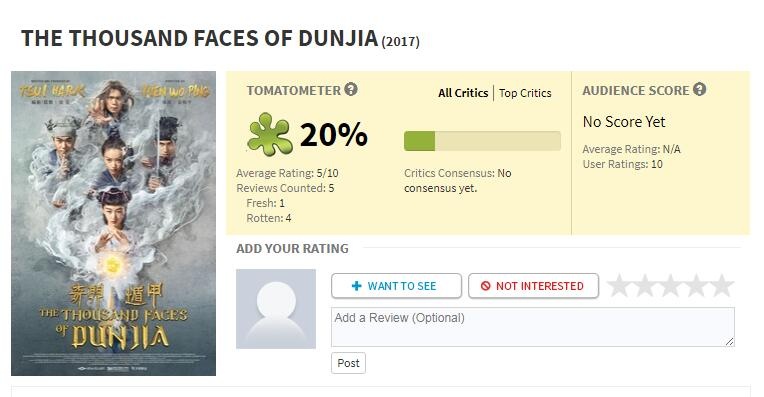Click the Not Interested button

(534, 286)
